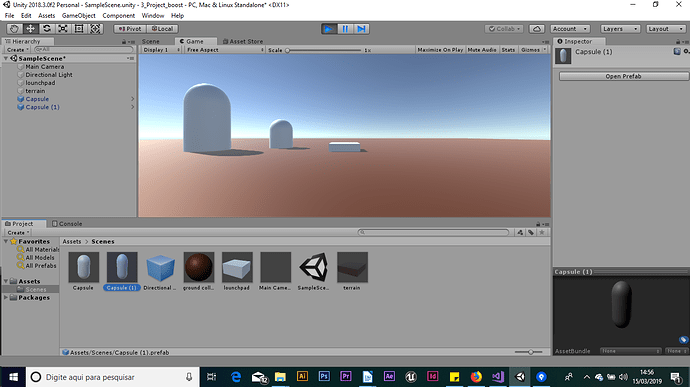
Task: Select the Scale tool
Action: pyautogui.click(x=63, y=29)
